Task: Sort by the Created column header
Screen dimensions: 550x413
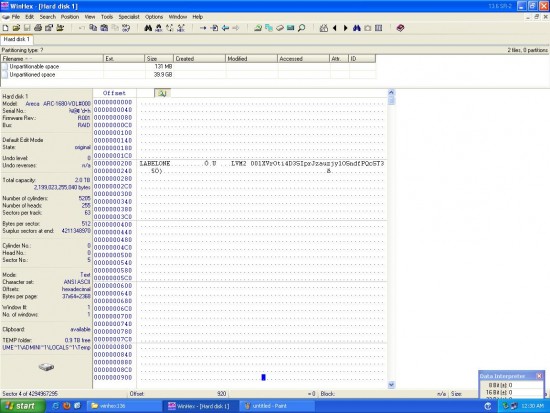Action: (199, 59)
